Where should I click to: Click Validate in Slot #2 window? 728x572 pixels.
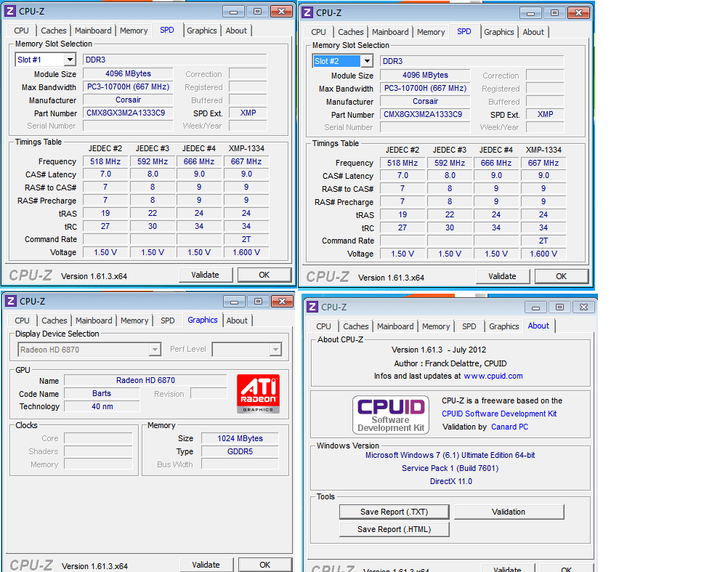502,276
